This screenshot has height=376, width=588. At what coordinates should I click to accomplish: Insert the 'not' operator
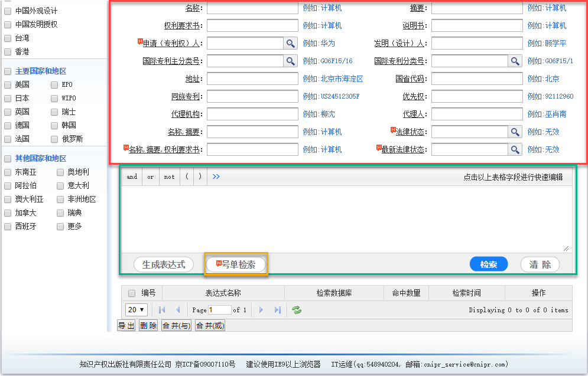169,176
